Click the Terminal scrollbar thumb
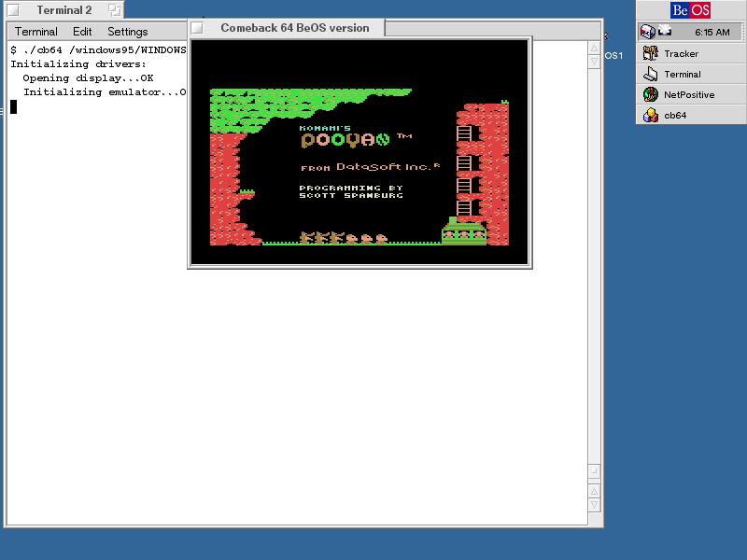Screen dimensions: 747x560 [594, 470]
